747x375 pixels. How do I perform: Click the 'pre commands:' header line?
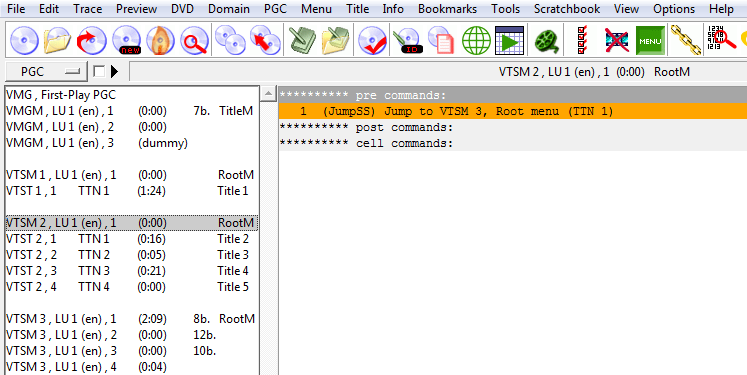513,95
